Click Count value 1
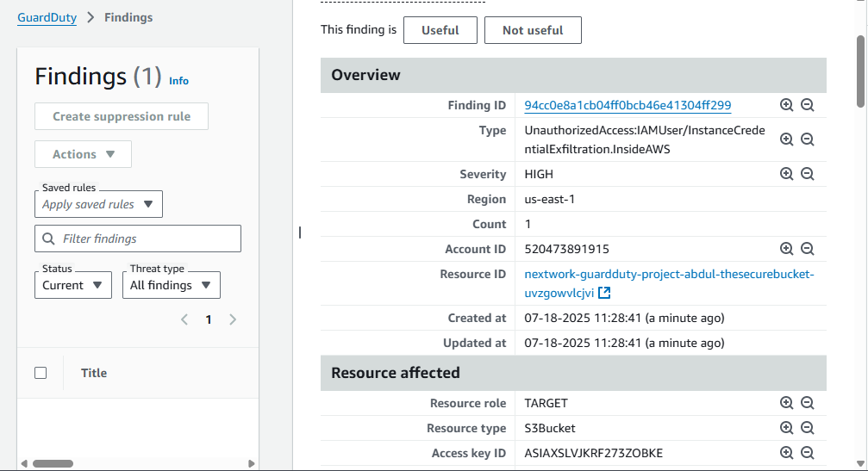Viewport: 868px width, 471px height. [528, 224]
